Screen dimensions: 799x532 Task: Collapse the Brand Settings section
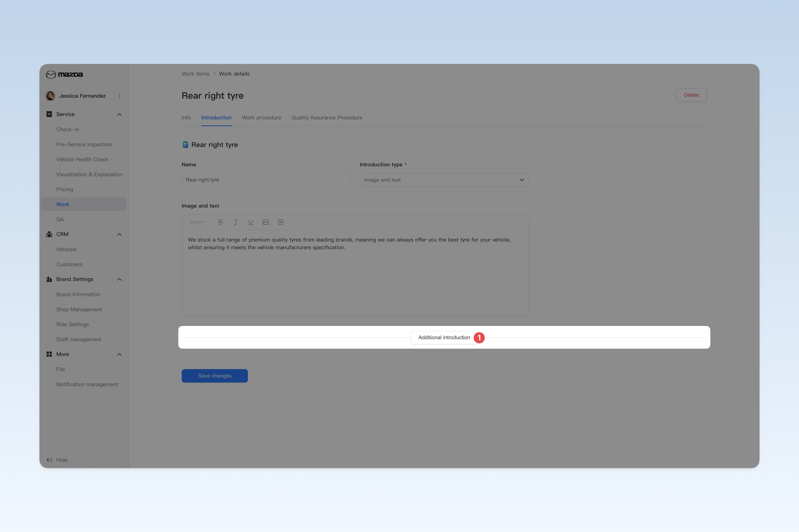119,279
